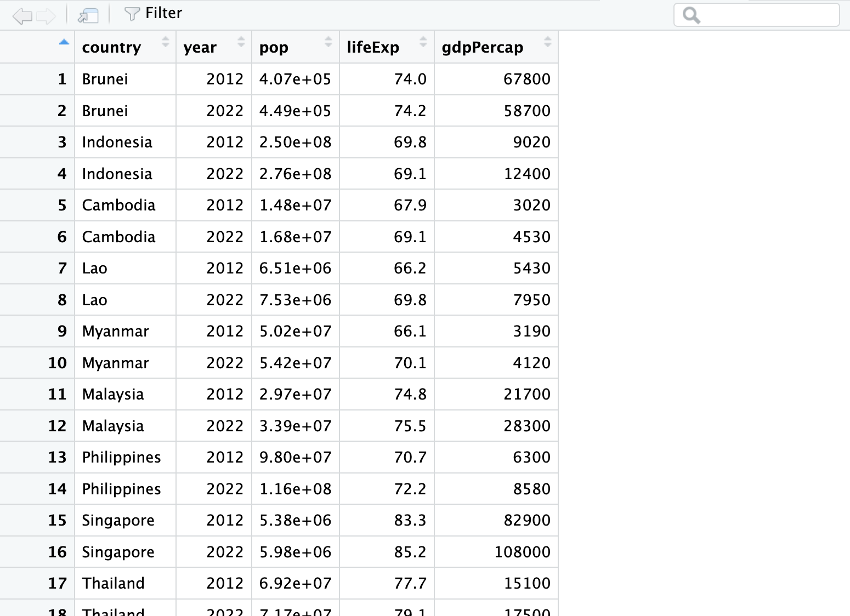Image resolution: width=850 pixels, height=616 pixels.
Task: Click Malaysia 2022 lifeExp value 75.5
Action: click(x=387, y=426)
